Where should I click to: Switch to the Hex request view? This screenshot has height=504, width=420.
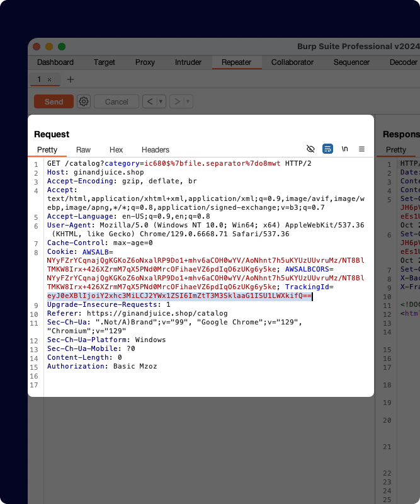116,150
